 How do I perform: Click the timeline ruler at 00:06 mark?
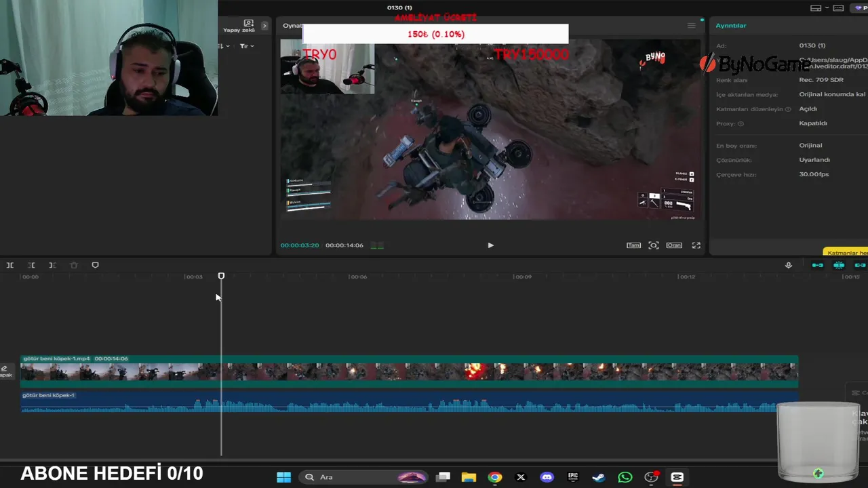coord(358,277)
